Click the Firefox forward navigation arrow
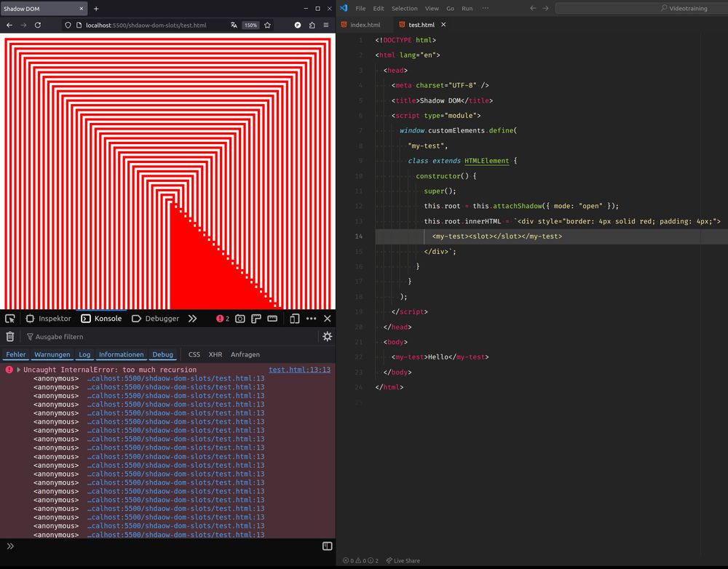 pyautogui.click(x=23, y=25)
